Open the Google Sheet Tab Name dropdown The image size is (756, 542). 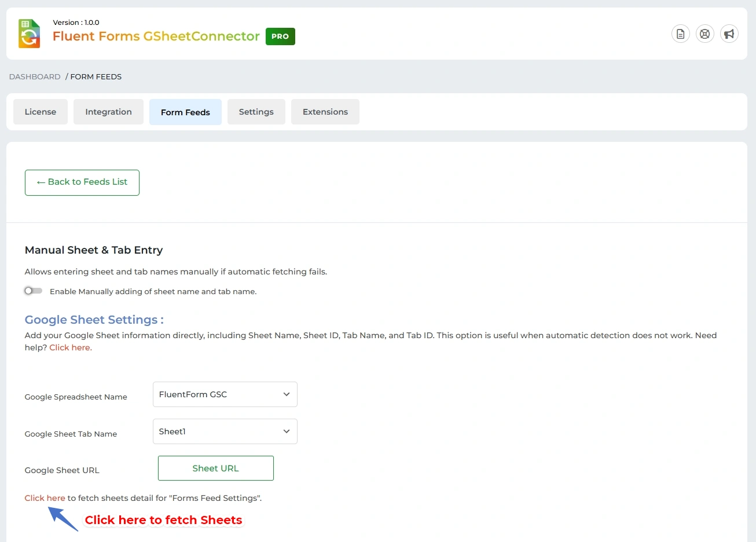[225, 431]
